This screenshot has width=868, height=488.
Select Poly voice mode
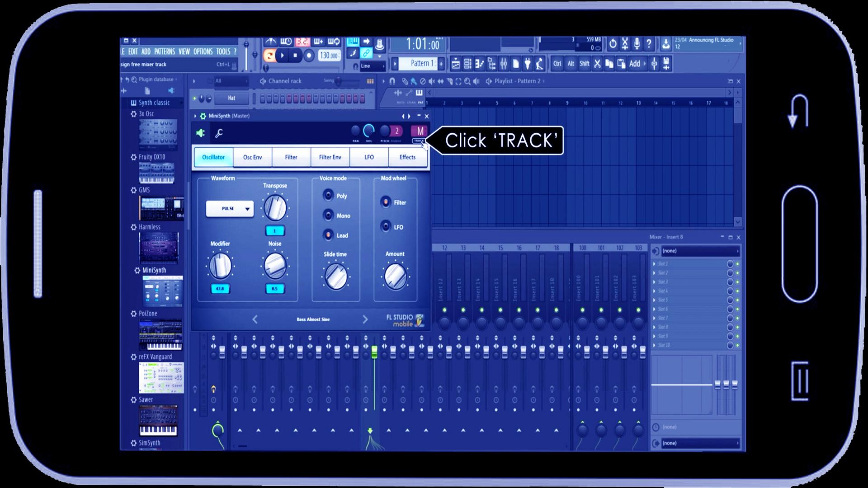point(328,195)
